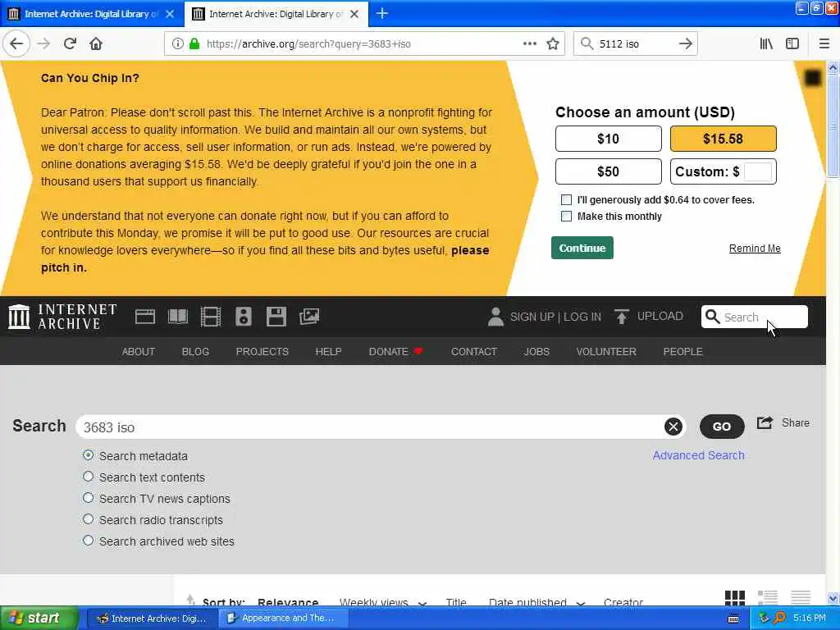Open the Video film icon

pos(211,317)
